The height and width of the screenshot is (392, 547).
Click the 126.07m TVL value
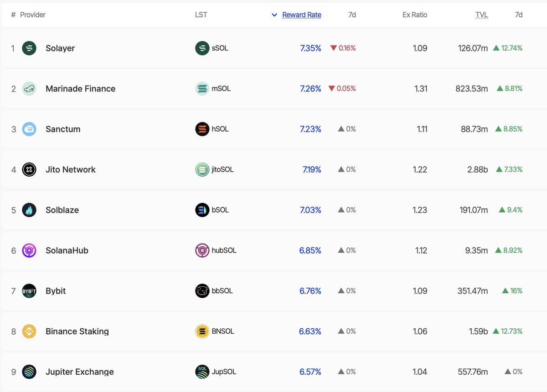pyautogui.click(x=473, y=48)
